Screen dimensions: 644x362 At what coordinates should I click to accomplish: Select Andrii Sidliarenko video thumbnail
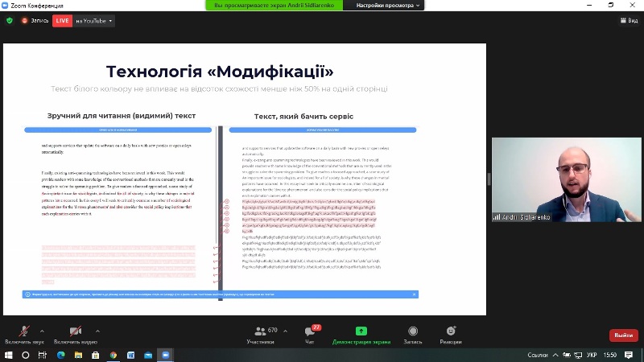pyautogui.click(x=567, y=179)
